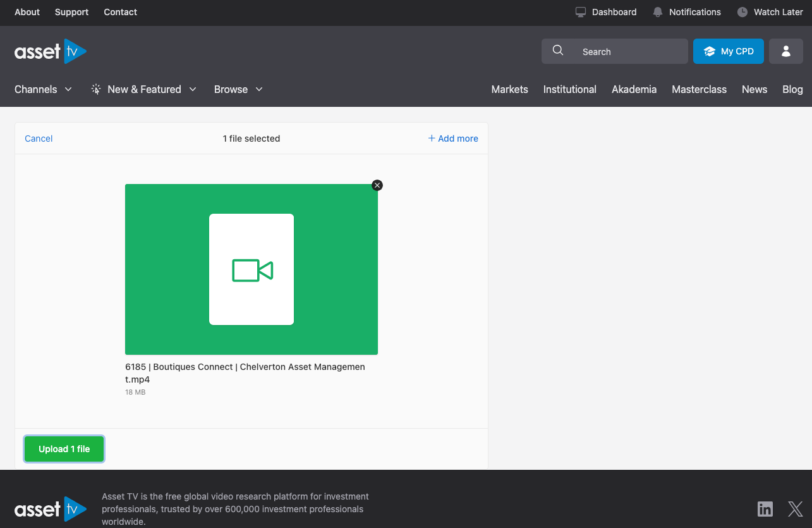This screenshot has width=812, height=528.
Task: Open the X social icon in footer
Action: click(x=795, y=508)
